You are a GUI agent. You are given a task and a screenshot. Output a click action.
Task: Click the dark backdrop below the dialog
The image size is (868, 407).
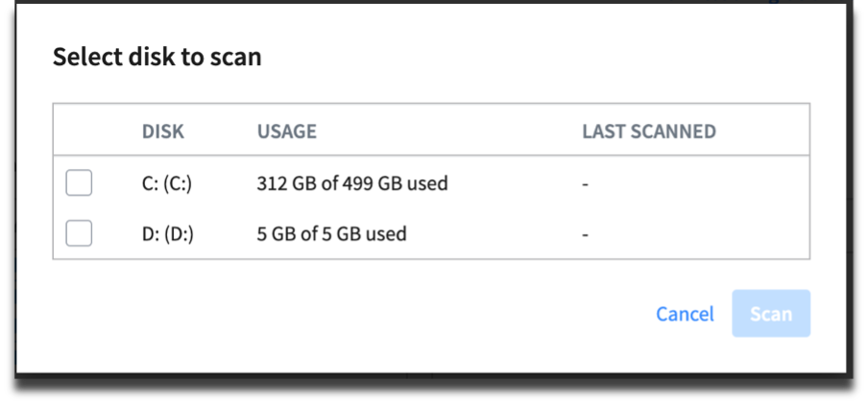click(x=432, y=394)
